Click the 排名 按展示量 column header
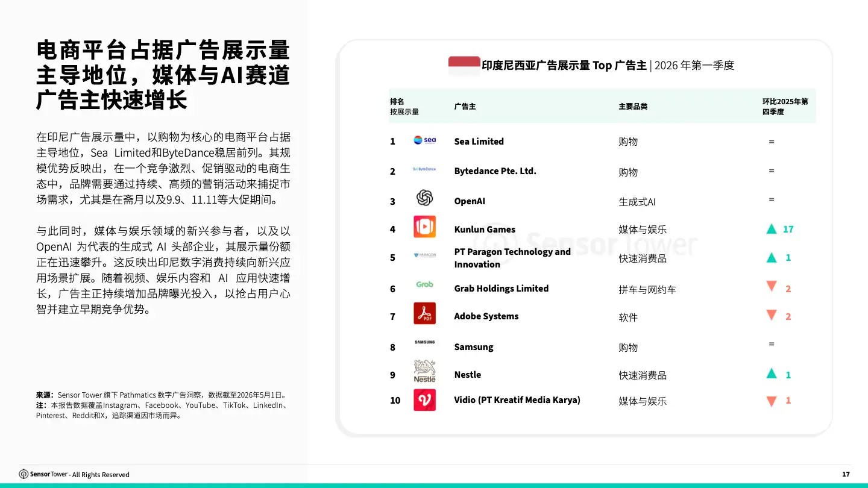 click(x=404, y=107)
